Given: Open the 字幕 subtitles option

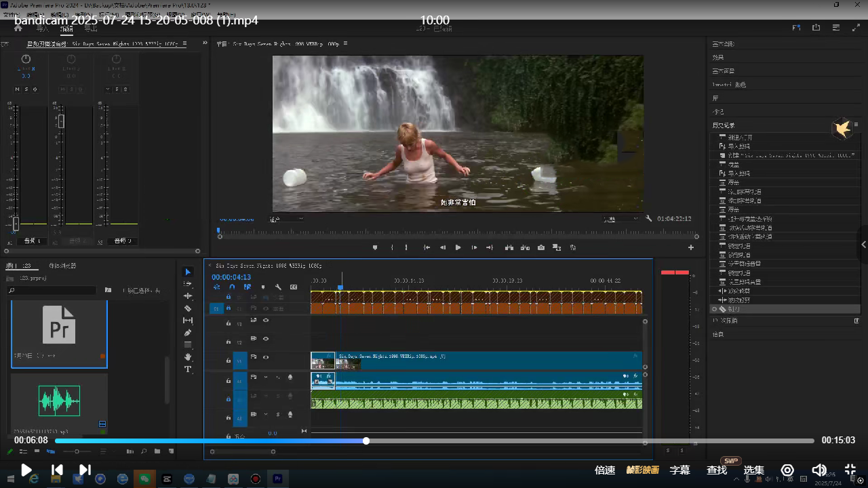Looking at the screenshot, I should click(679, 470).
